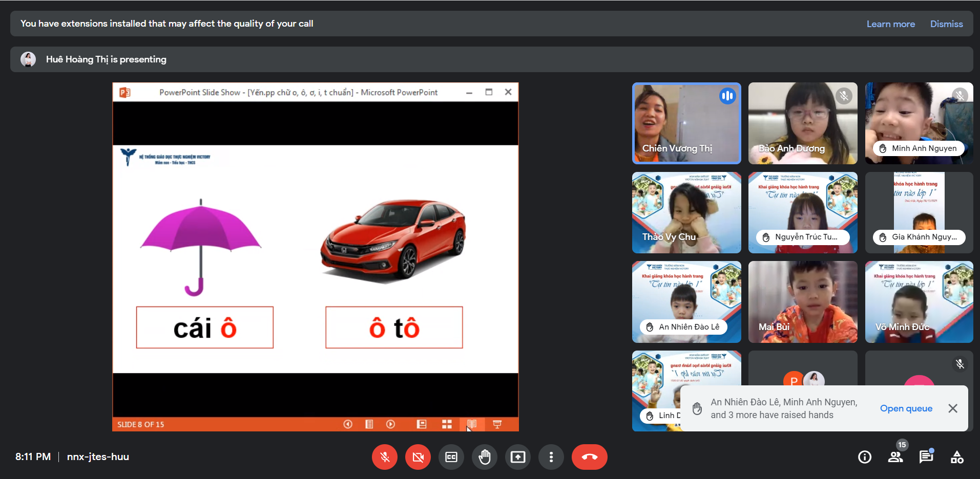Viewport: 980px width, 479px height.
Task: Click the Learn more link
Action: tap(890, 24)
